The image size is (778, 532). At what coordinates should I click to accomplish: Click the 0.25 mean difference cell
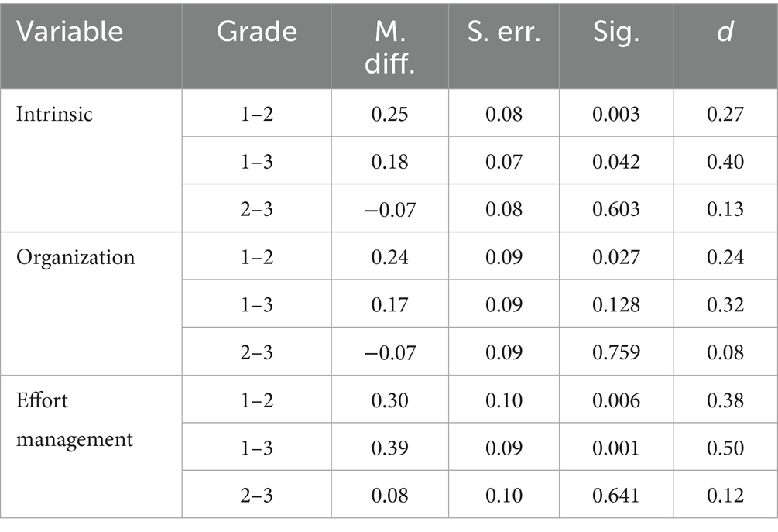389,113
